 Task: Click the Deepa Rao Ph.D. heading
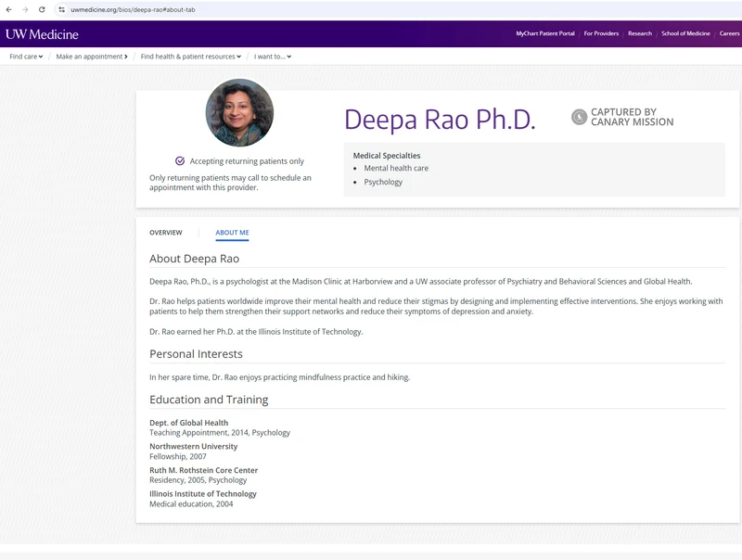(440, 120)
